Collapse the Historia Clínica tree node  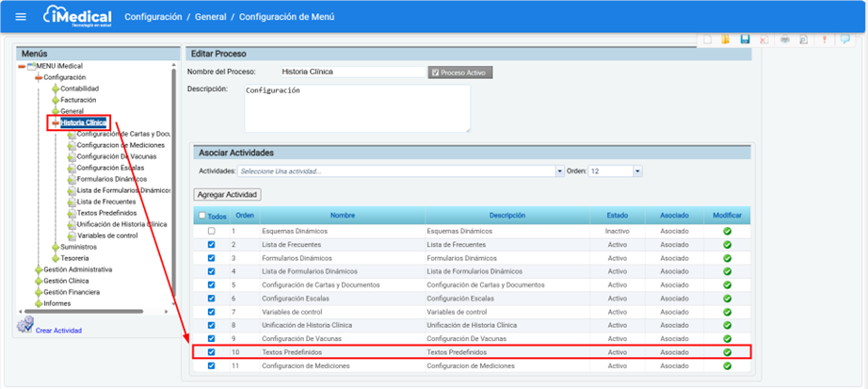[x=56, y=122]
